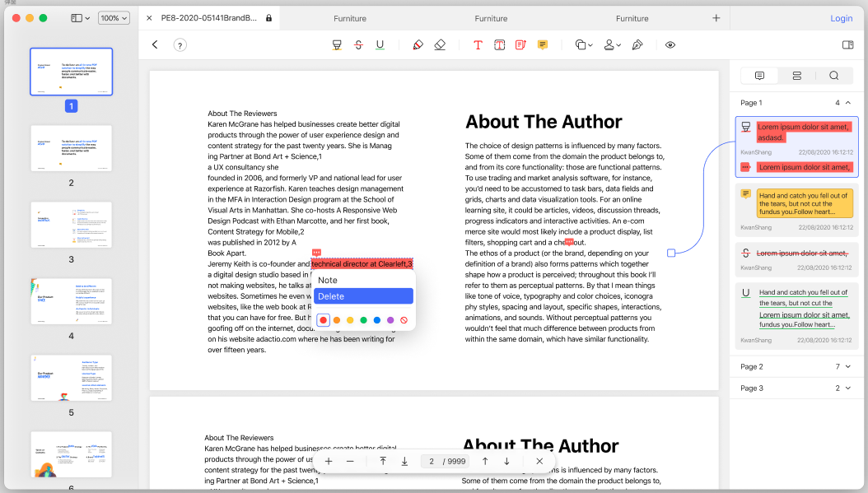Open the Shapes dropdown on the toolbar
Image resolution: width=868 pixels, height=493 pixels.
point(582,44)
